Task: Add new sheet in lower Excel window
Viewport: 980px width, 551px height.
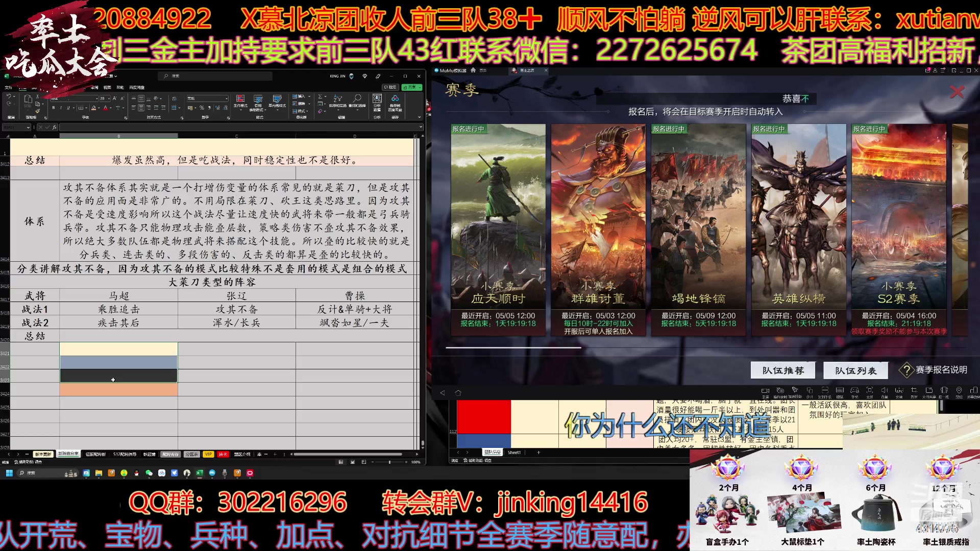Action: tap(538, 452)
